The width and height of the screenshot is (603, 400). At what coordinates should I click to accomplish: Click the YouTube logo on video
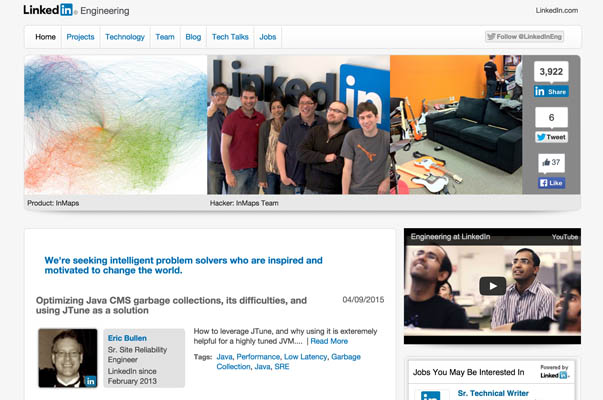(x=565, y=237)
